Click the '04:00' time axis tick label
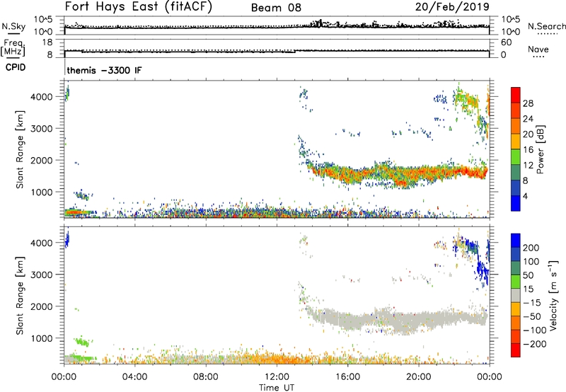Viewport: 566px width, 392px height. tap(134, 377)
